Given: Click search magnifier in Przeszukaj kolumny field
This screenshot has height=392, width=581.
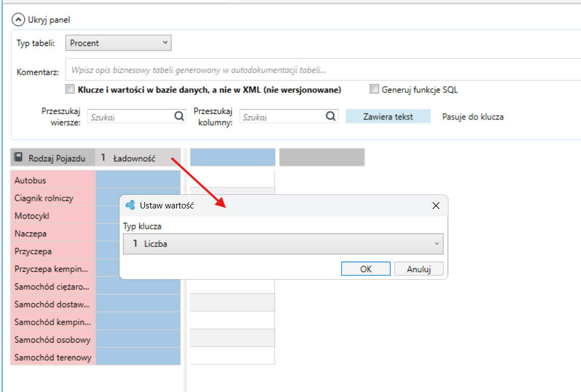Looking at the screenshot, I should (x=331, y=116).
